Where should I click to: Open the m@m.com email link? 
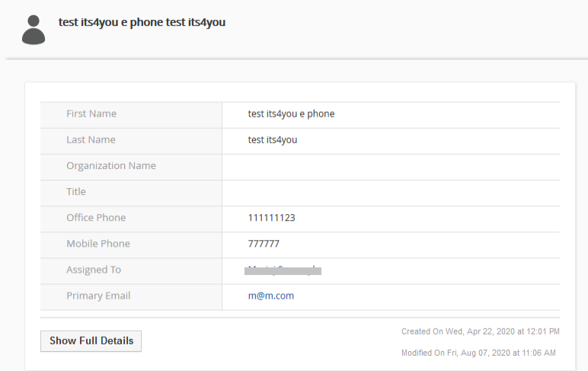pos(271,296)
